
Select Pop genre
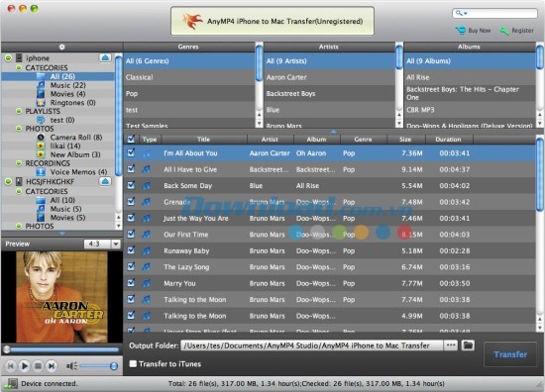click(189, 93)
